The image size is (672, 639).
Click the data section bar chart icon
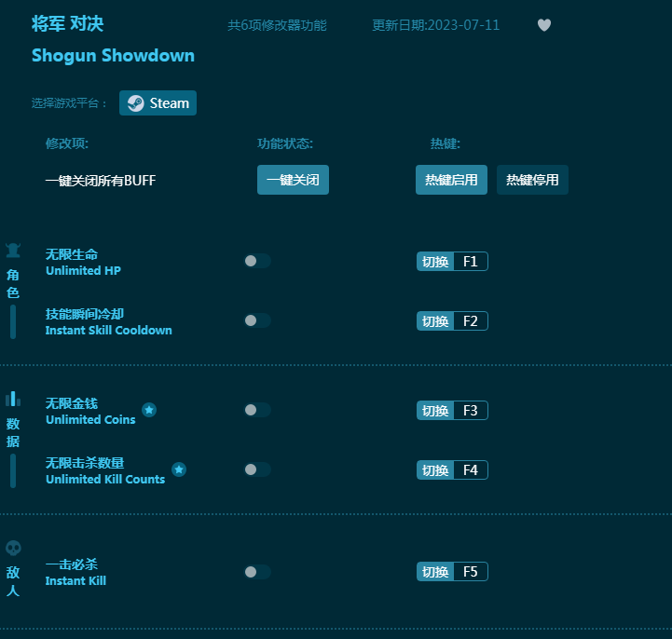pos(13,399)
